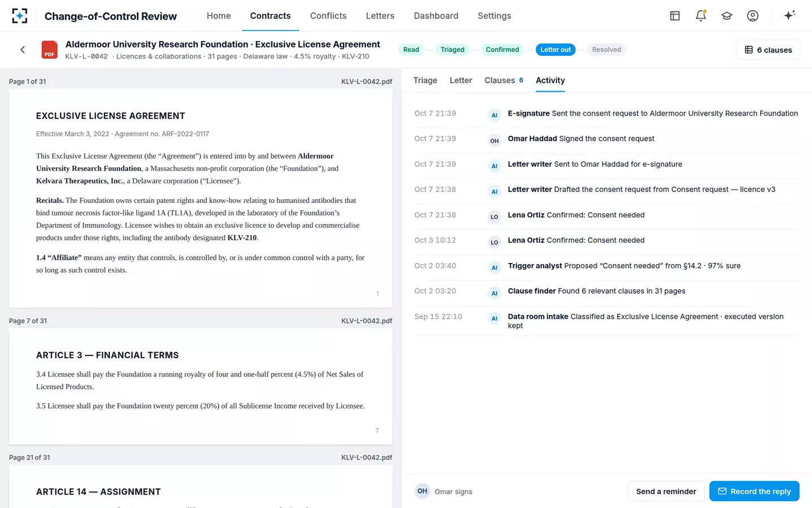Switch to the Triage tab
The width and height of the screenshot is (812, 508).
pos(425,80)
